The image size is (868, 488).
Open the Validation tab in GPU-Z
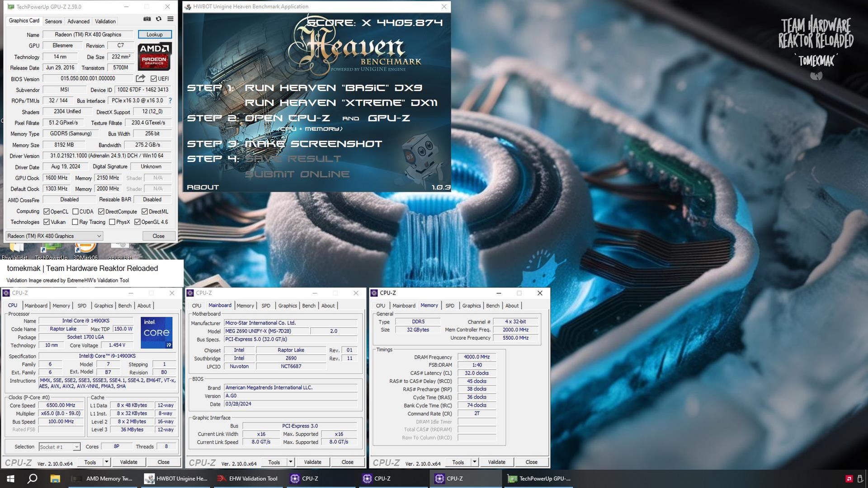(x=105, y=21)
